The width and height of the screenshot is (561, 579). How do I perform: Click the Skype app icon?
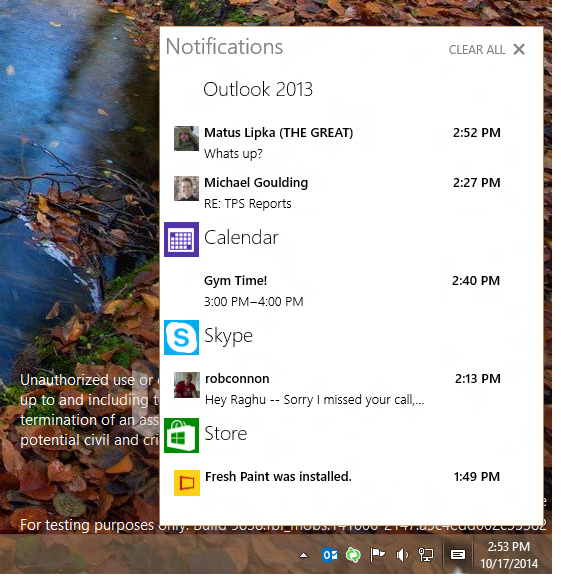click(x=181, y=338)
